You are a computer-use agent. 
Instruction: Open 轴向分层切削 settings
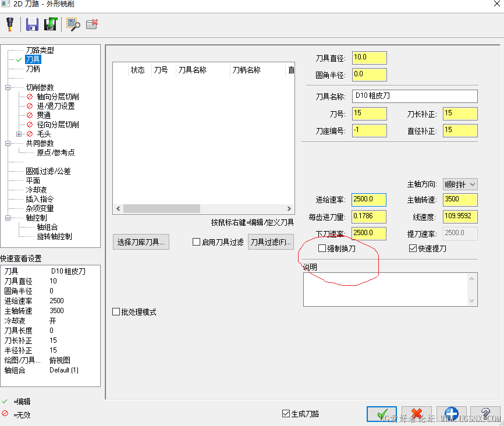58,97
